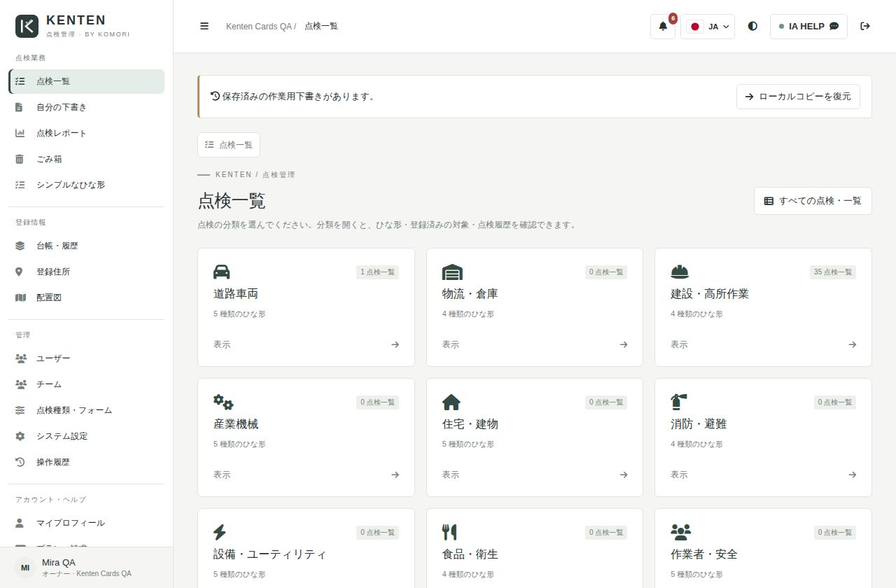Image resolution: width=896 pixels, height=588 pixels.
Task: Select 点検一覧 in the sidebar
Action: point(87,81)
